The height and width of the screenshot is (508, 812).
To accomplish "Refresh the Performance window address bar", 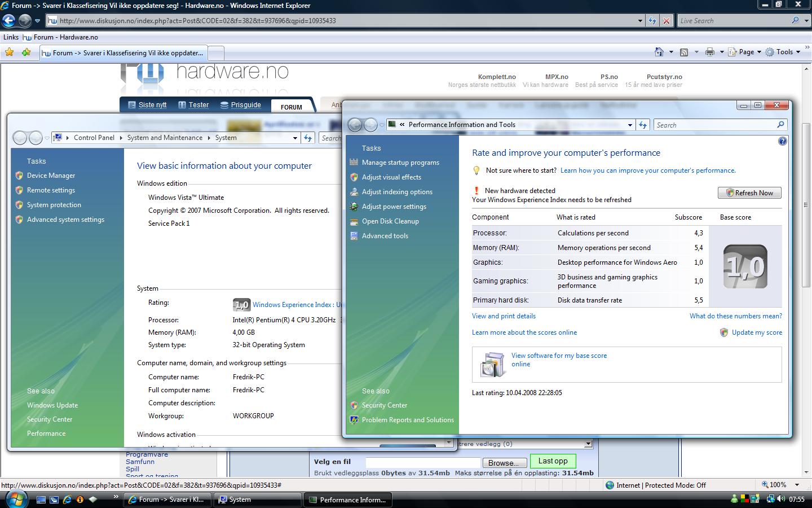I will tap(643, 125).
